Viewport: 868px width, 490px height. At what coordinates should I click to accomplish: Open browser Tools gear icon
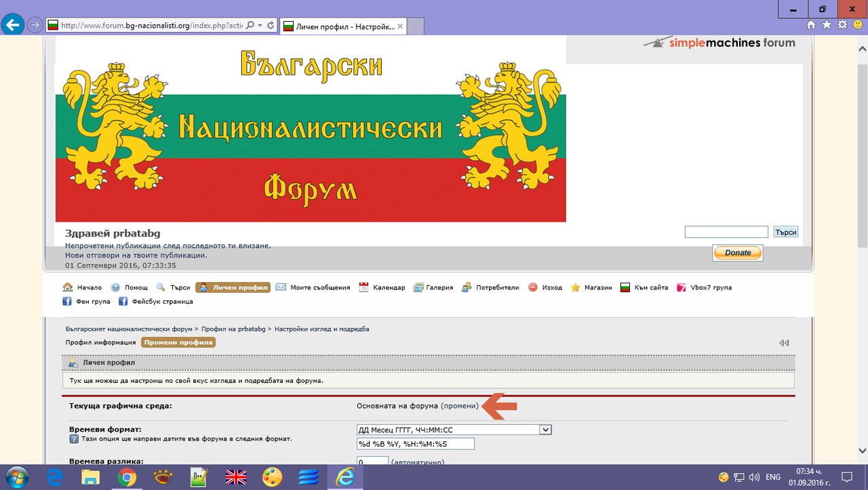click(842, 25)
